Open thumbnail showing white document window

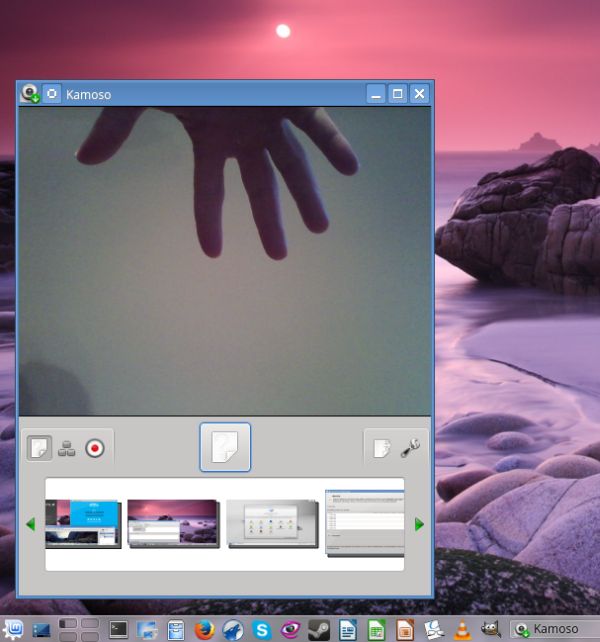365,523
